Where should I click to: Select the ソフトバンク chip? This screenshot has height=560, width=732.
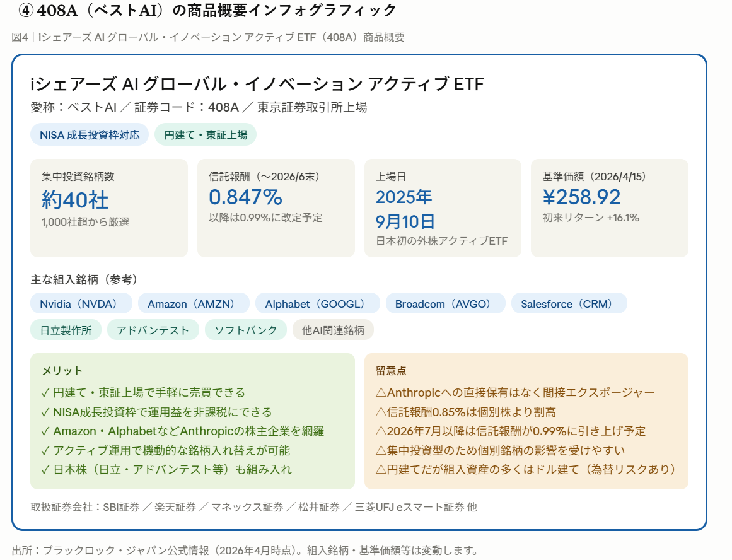coord(245,330)
